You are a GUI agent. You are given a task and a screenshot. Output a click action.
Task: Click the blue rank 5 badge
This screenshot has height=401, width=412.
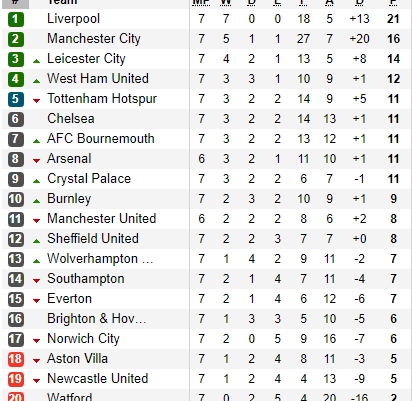(x=16, y=99)
